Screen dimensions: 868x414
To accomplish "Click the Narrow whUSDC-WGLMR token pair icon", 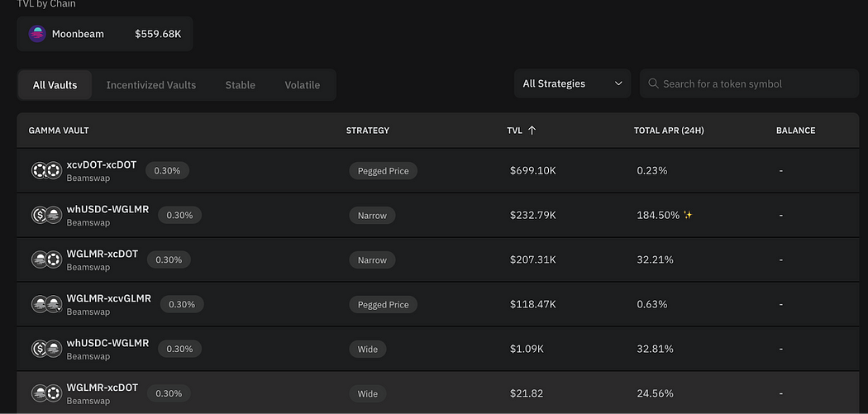I will (x=46, y=215).
